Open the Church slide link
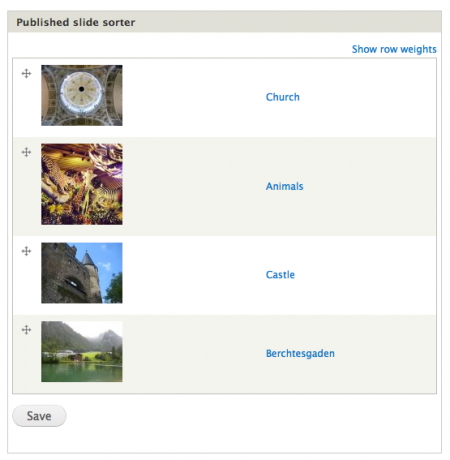 point(283,97)
